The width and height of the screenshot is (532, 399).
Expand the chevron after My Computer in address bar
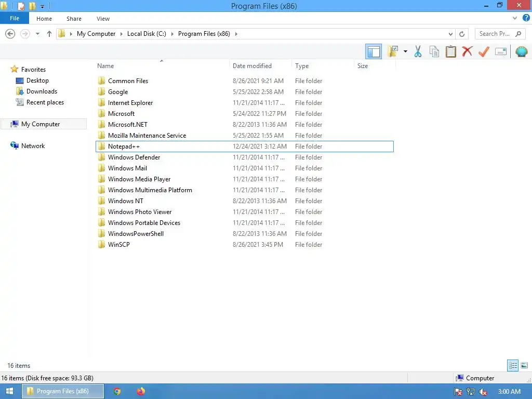tap(121, 34)
